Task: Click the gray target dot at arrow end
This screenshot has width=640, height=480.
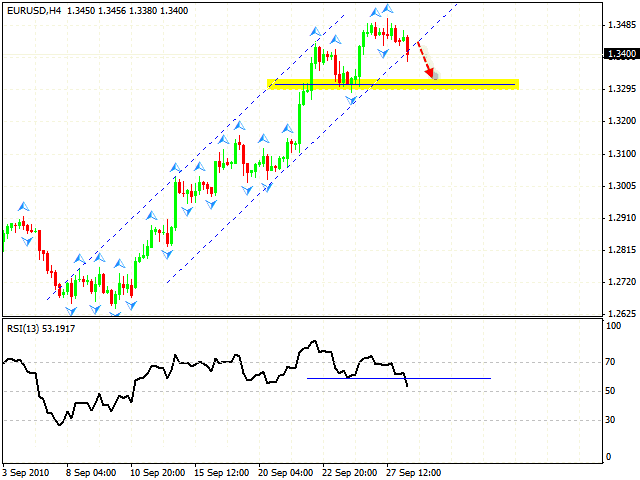Action: tap(436, 76)
